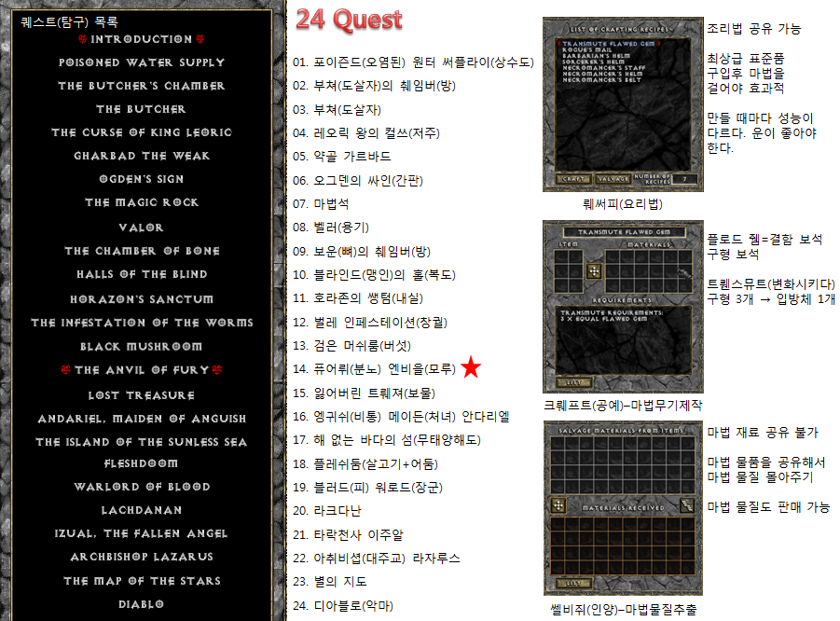This screenshot has height=621, width=840.
Task: Open The Butcher's Chamber quest
Action: [142, 86]
